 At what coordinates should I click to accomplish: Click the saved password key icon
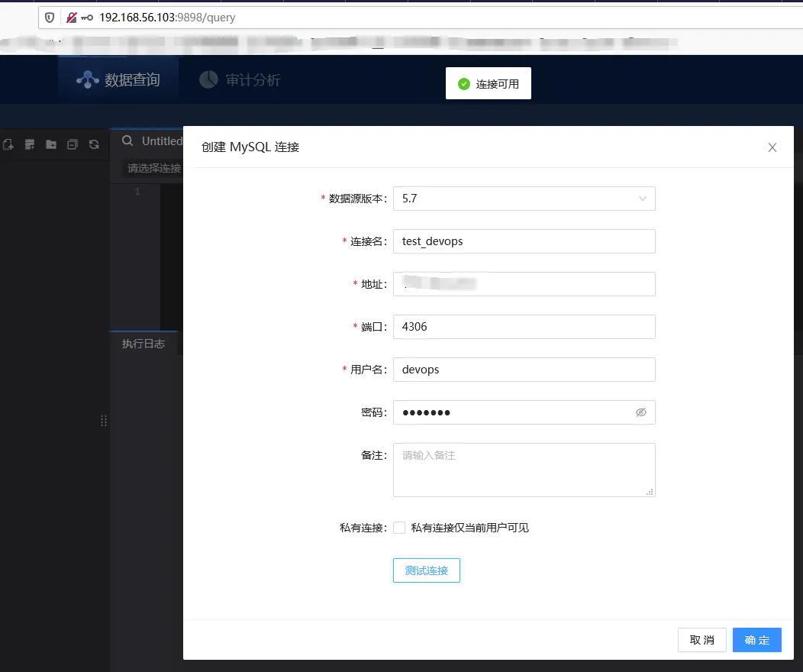click(x=87, y=18)
